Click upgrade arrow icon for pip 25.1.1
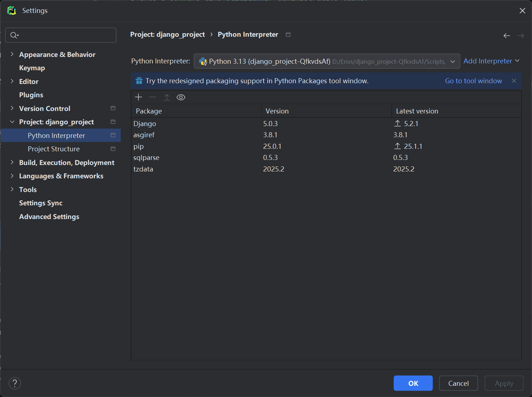 (x=398, y=146)
